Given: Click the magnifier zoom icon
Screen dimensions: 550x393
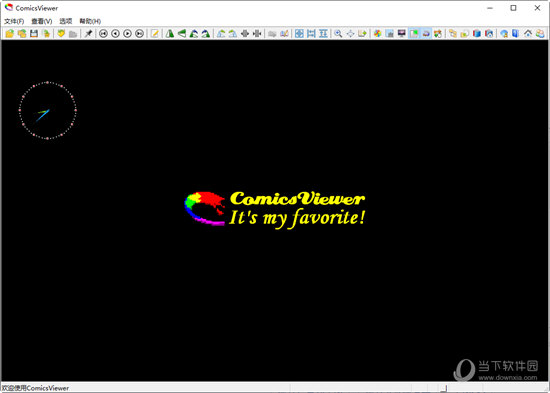Looking at the screenshot, I should click(338, 33).
